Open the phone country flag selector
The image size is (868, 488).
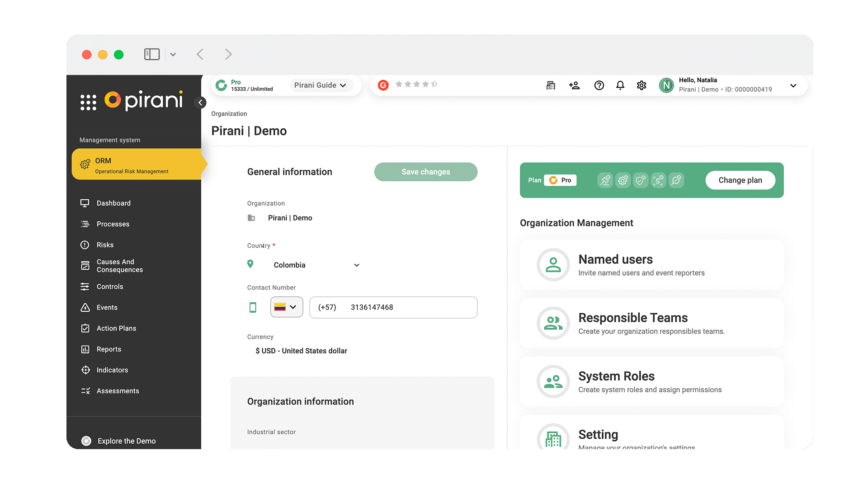pos(287,307)
